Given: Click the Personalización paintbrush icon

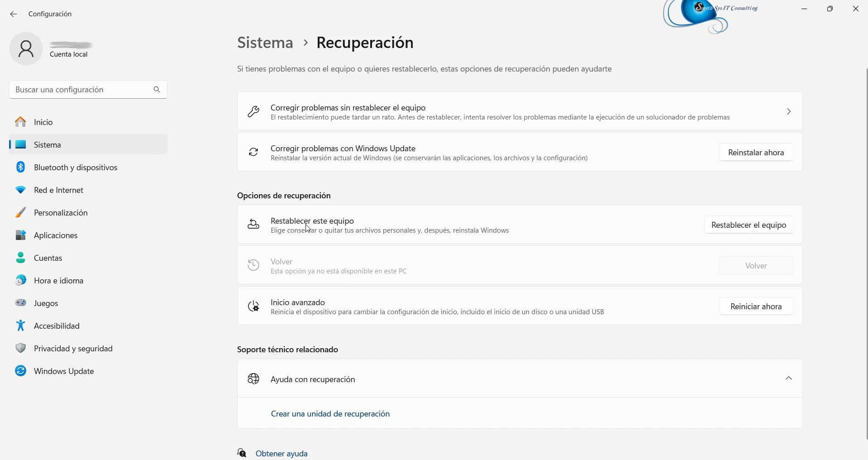Looking at the screenshot, I should [x=20, y=212].
